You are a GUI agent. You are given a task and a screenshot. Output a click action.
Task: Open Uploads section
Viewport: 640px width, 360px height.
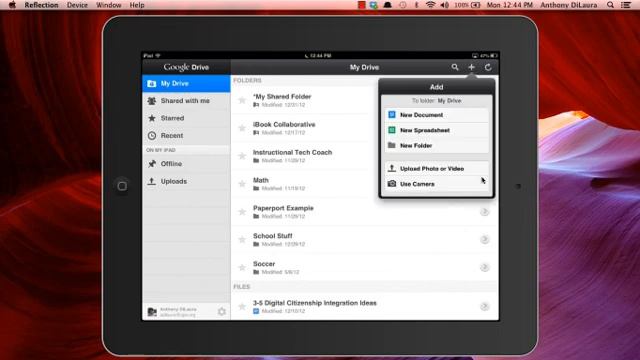(186, 181)
